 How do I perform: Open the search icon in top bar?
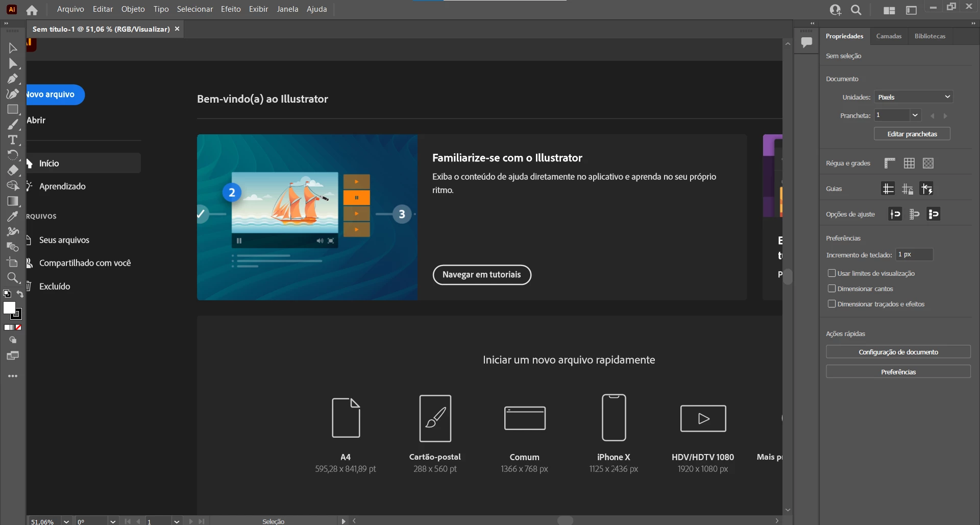click(856, 10)
